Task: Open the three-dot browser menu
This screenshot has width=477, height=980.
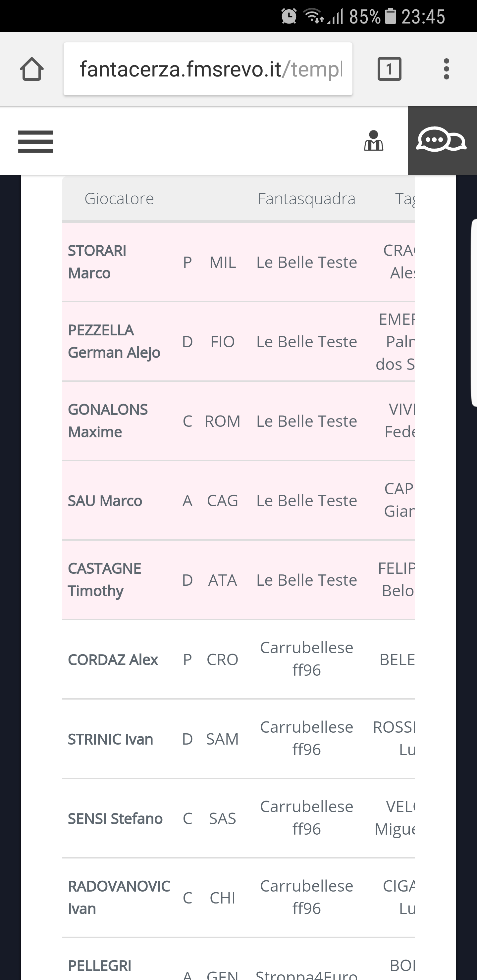Action: (446, 69)
